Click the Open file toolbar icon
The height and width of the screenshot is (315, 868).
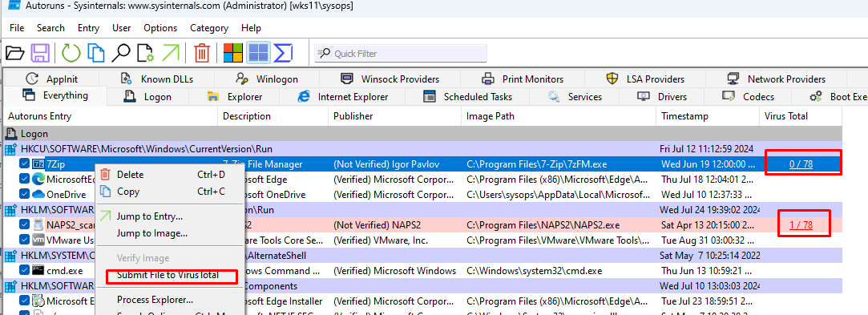(14, 53)
